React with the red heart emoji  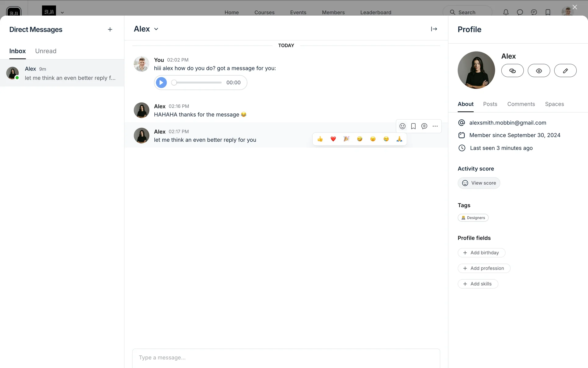coord(333,139)
